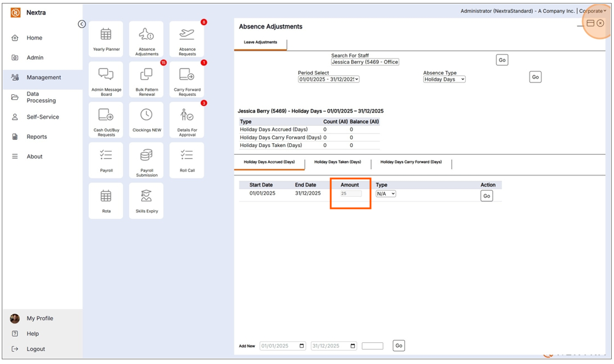This screenshot has height=364, width=614.
Task: Click the window layout icon in Absence Adjustments
Action: pos(591,23)
